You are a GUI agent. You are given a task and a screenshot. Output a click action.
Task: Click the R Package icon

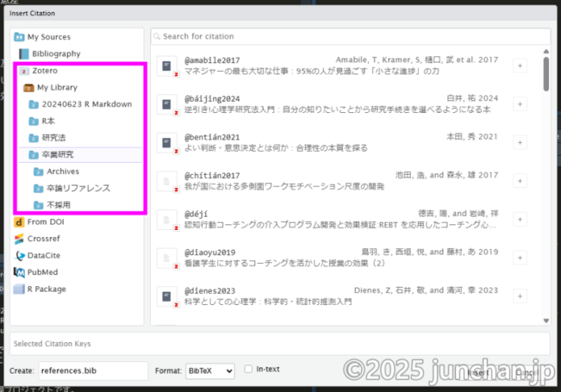(19, 289)
